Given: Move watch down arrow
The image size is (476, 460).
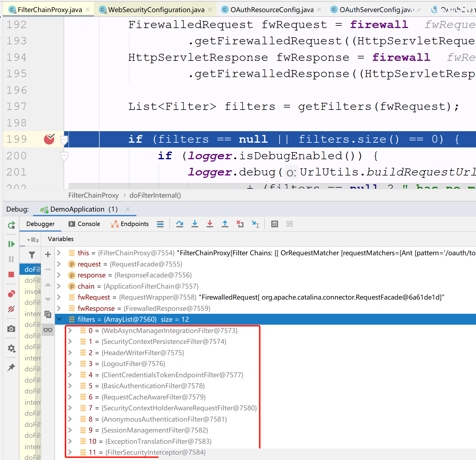Looking at the screenshot, I should [48, 299].
